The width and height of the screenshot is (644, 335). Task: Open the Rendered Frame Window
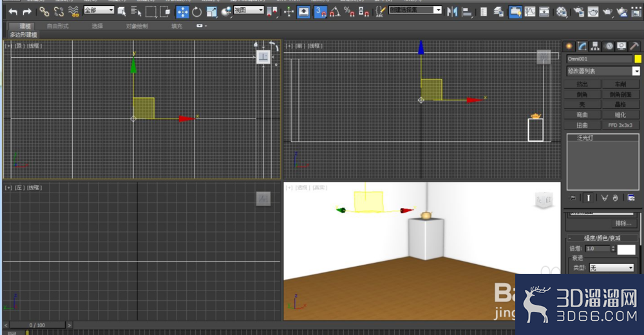point(593,12)
